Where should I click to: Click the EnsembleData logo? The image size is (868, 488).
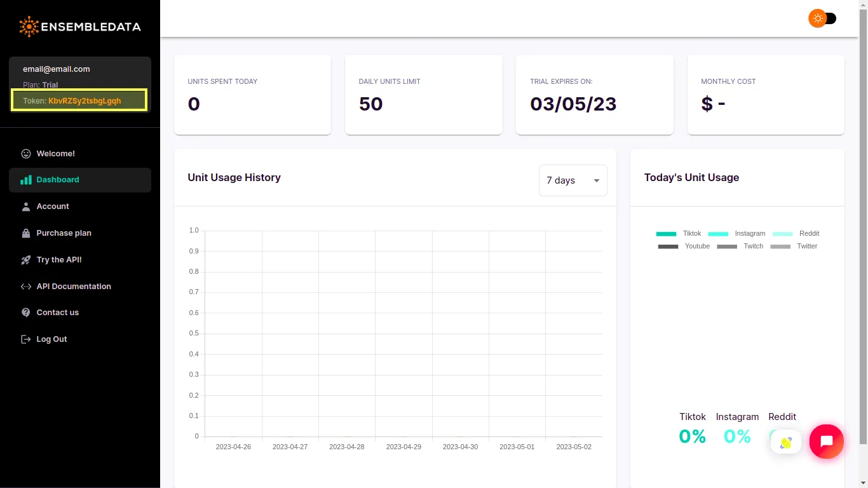click(80, 27)
